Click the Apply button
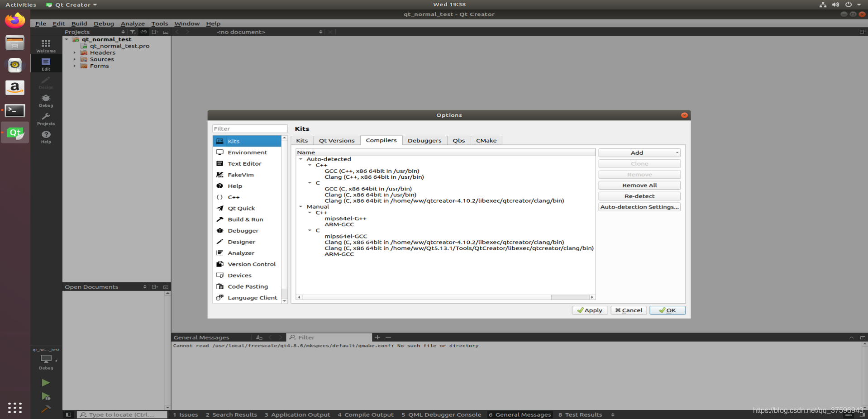 pyautogui.click(x=590, y=310)
